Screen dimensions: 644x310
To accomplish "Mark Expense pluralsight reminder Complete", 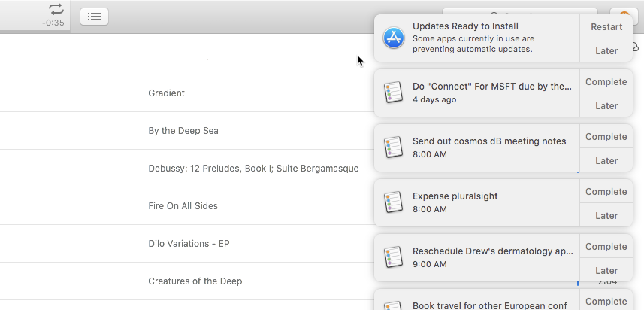I will (x=606, y=191).
